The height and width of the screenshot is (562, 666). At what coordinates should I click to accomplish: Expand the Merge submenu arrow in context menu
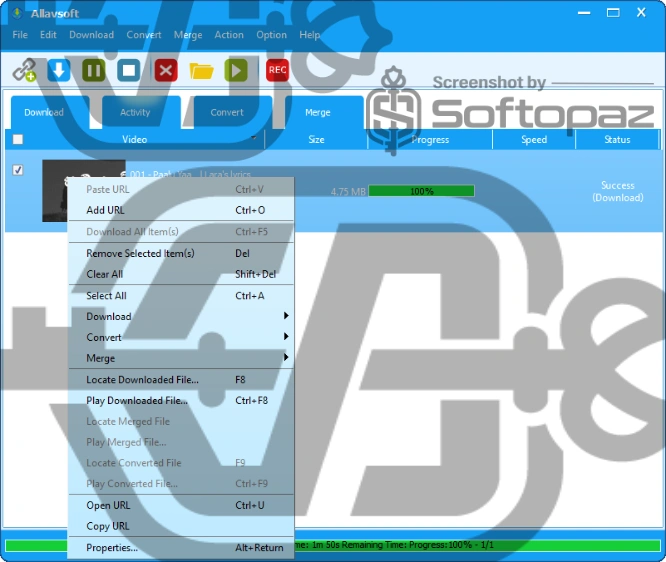coord(286,357)
